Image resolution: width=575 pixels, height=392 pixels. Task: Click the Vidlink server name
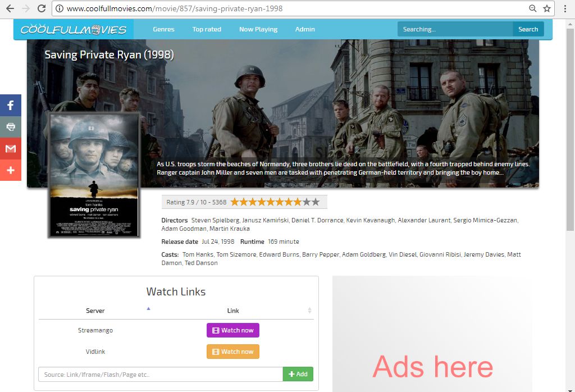pyautogui.click(x=95, y=352)
